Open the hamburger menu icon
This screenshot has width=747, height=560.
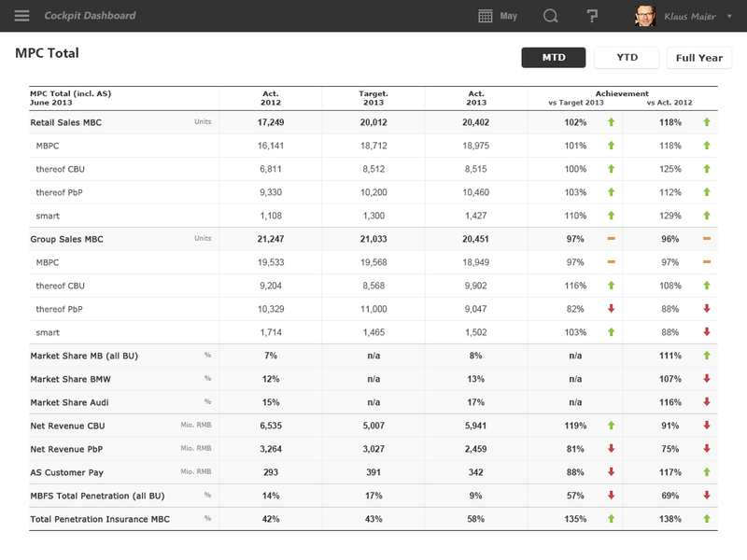[22, 16]
